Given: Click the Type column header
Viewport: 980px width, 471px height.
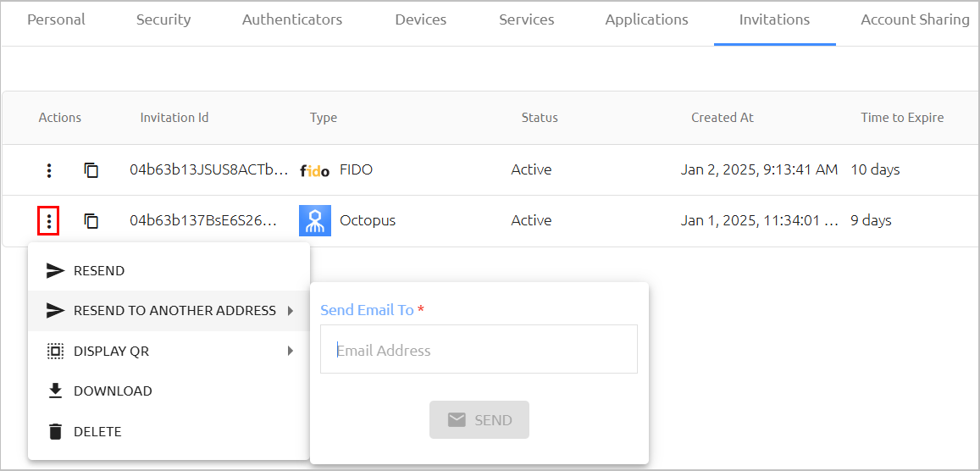Looking at the screenshot, I should click(323, 118).
